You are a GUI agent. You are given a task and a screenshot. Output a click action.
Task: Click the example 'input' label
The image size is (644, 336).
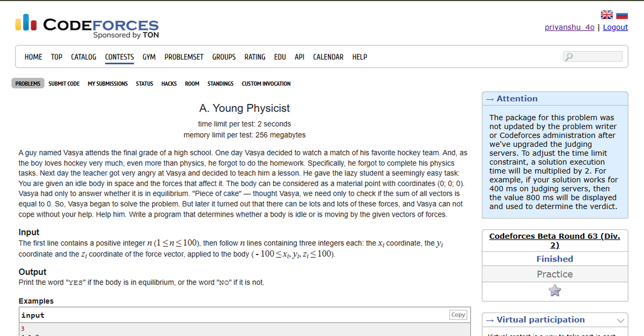tap(33, 316)
